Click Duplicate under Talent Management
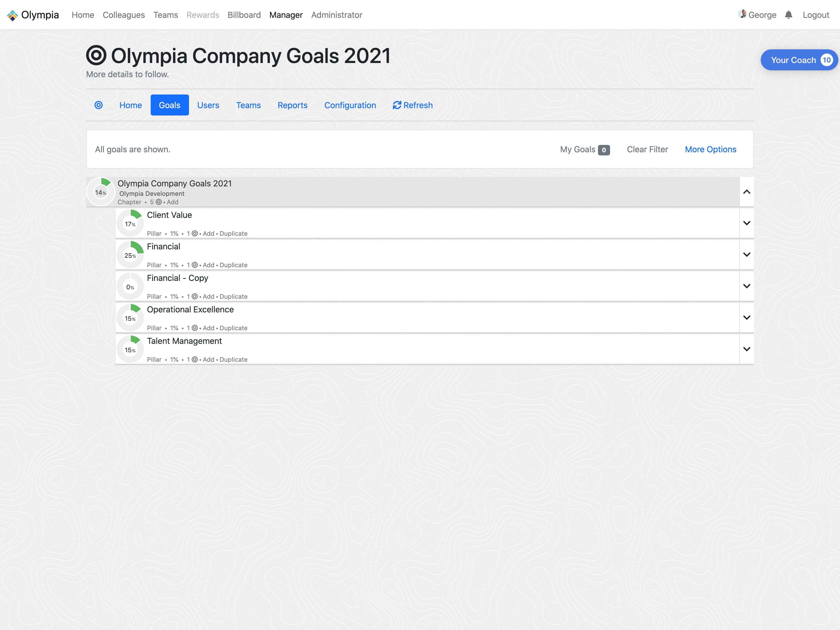840x630 pixels. (233, 359)
